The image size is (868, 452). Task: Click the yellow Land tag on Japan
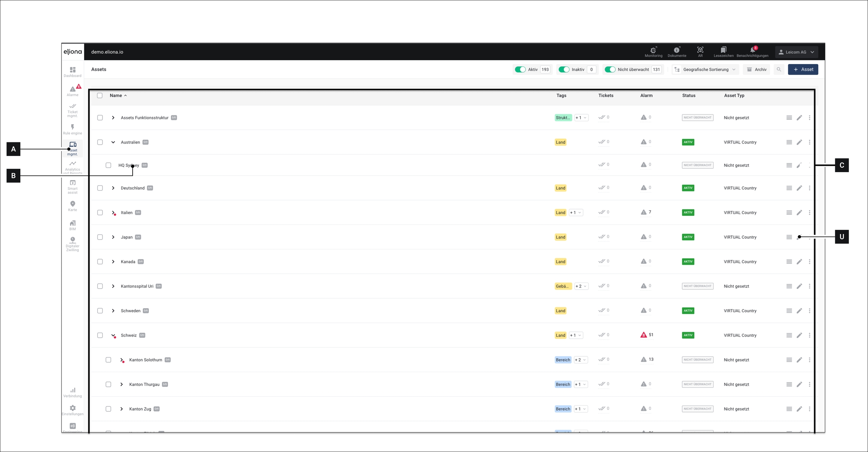[560, 237]
